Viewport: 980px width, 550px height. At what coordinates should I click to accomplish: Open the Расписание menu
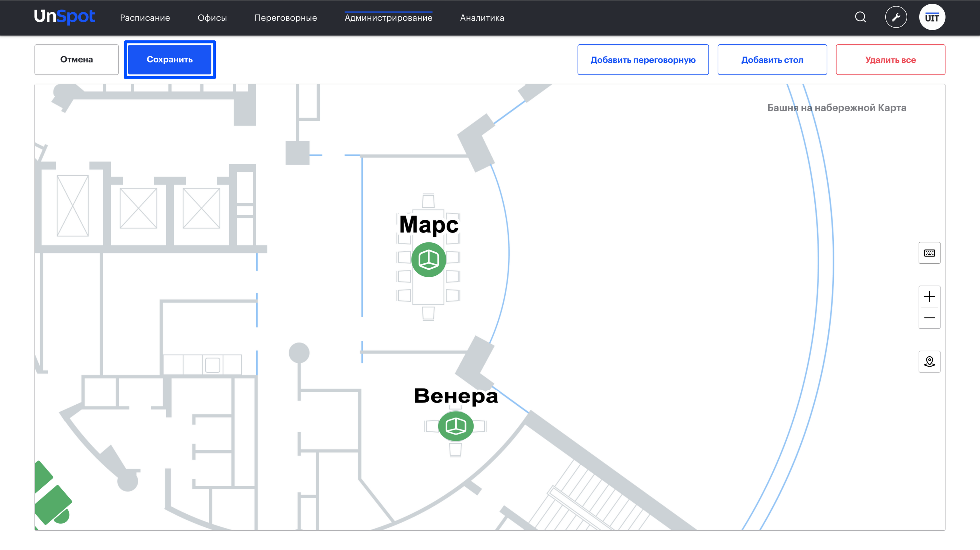(145, 18)
